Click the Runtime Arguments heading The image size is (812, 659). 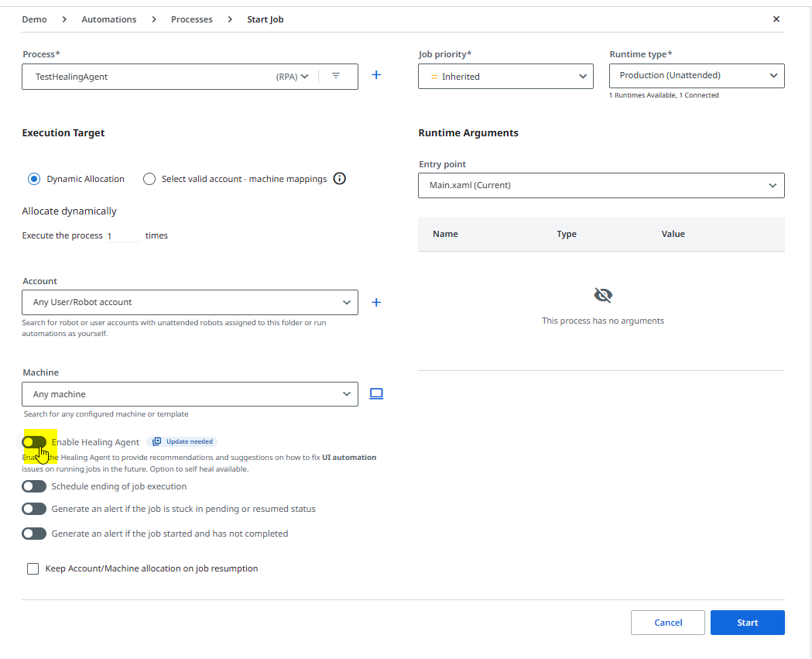[x=468, y=132]
